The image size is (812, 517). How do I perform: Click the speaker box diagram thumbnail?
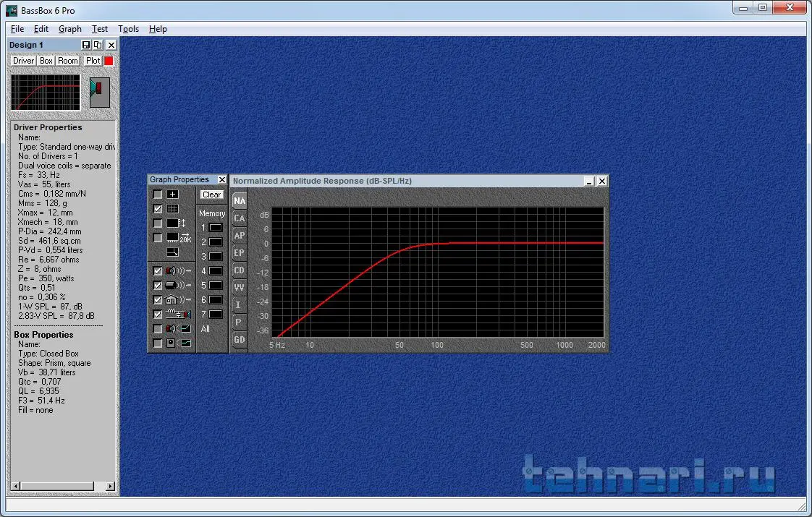99,93
